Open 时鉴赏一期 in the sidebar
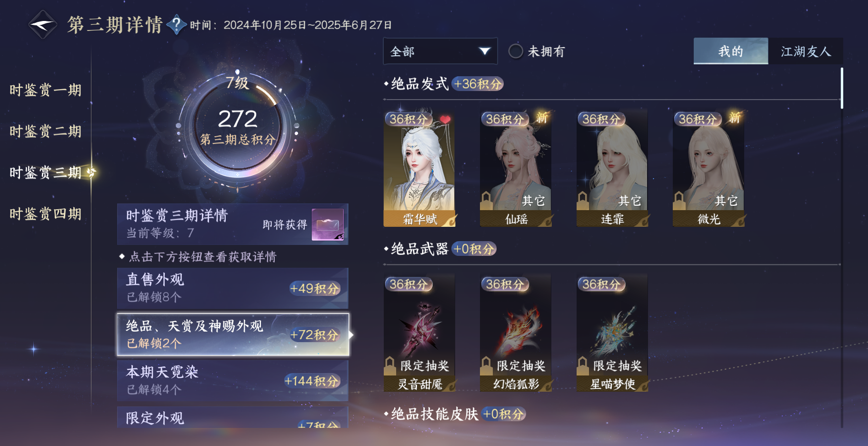Screen dimensions: 868x446 (x=45, y=90)
